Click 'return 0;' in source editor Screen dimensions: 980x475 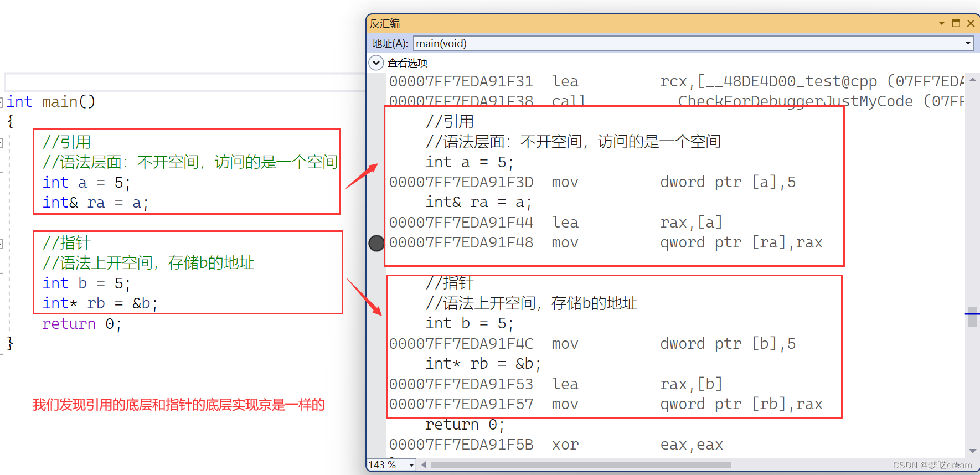tap(82, 324)
